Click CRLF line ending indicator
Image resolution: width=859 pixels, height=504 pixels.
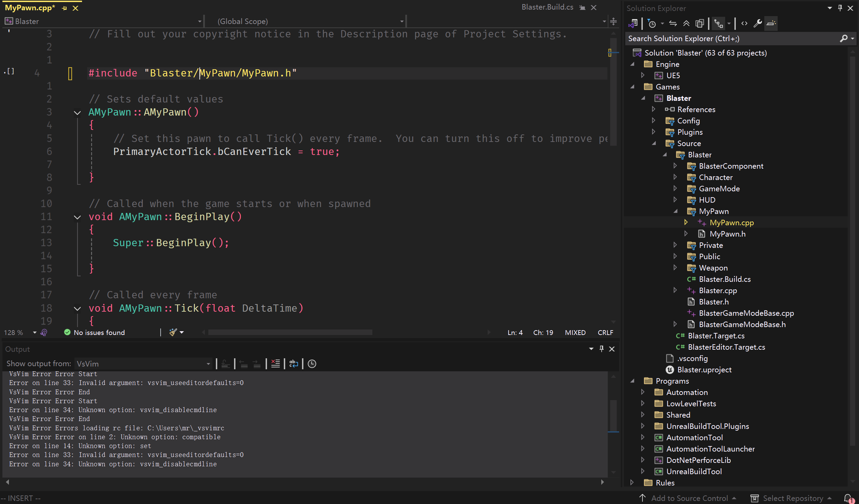coord(605,333)
